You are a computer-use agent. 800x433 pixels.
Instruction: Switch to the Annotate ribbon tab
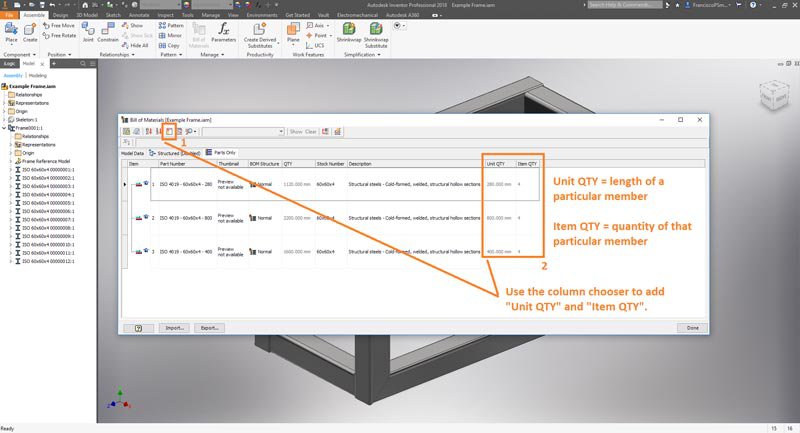coord(139,15)
